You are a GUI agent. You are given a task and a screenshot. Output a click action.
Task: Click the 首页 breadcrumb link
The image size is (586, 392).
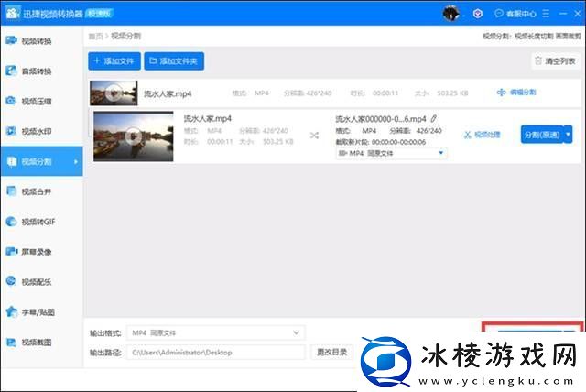point(95,37)
